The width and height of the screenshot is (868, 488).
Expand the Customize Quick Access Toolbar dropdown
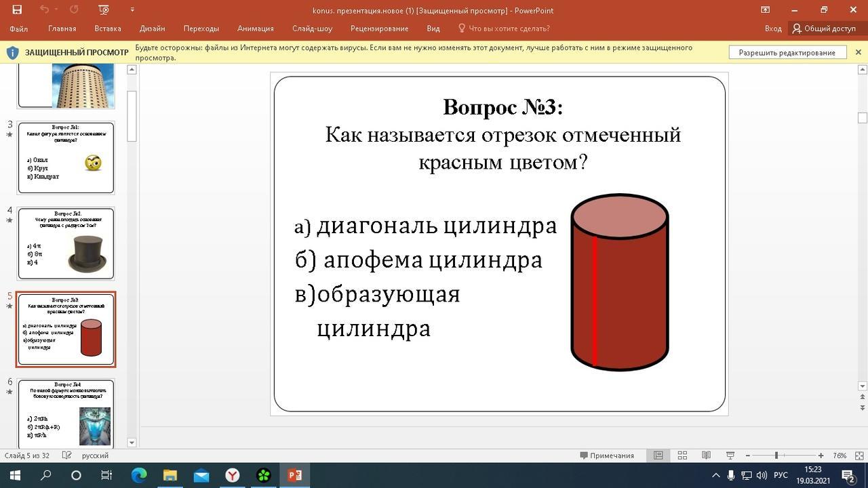click(x=132, y=9)
